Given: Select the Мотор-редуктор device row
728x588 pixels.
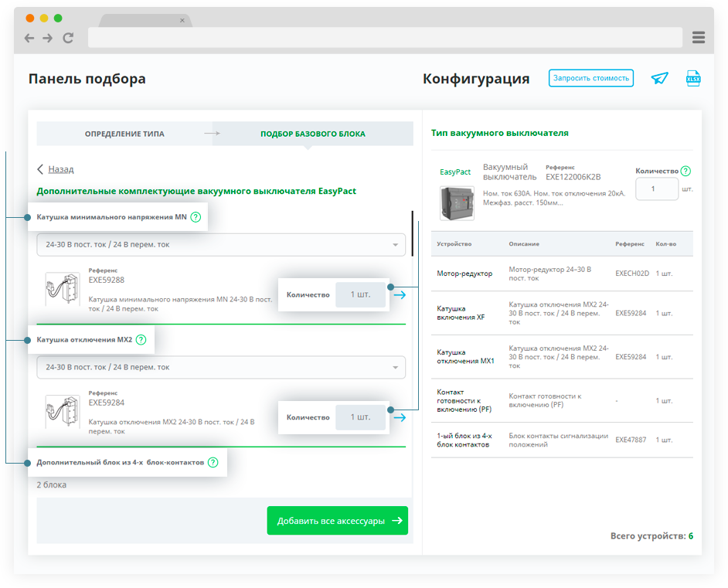Looking at the screenshot, I should click(x=562, y=274).
